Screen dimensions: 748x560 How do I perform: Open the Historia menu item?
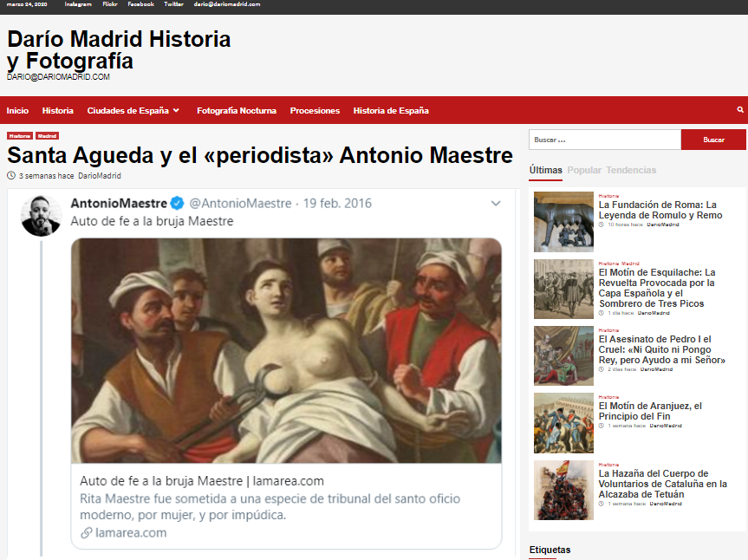(58, 111)
